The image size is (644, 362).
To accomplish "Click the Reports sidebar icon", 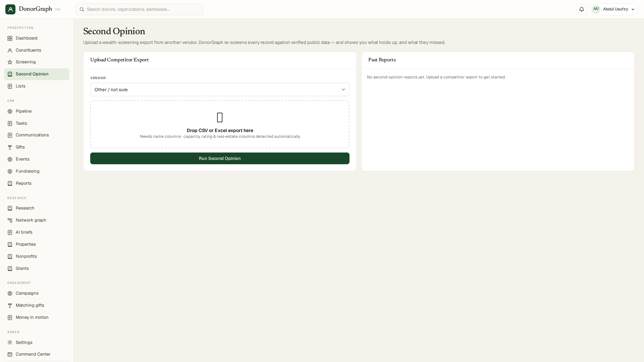I will (10, 184).
